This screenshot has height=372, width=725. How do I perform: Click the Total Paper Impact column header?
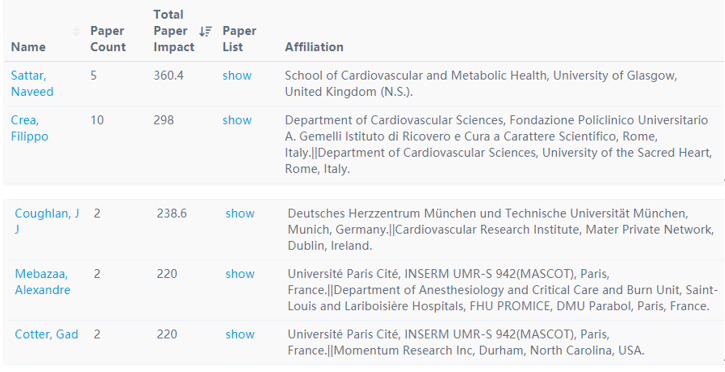(174, 31)
